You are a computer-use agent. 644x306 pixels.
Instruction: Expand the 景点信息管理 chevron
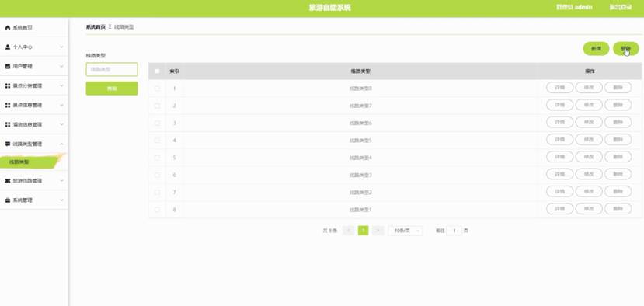coord(61,105)
